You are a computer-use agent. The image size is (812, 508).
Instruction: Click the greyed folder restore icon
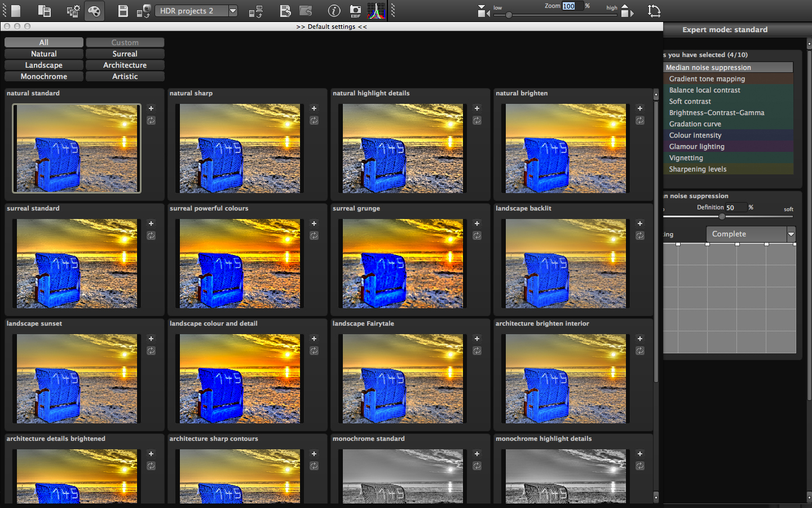pos(306,11)
